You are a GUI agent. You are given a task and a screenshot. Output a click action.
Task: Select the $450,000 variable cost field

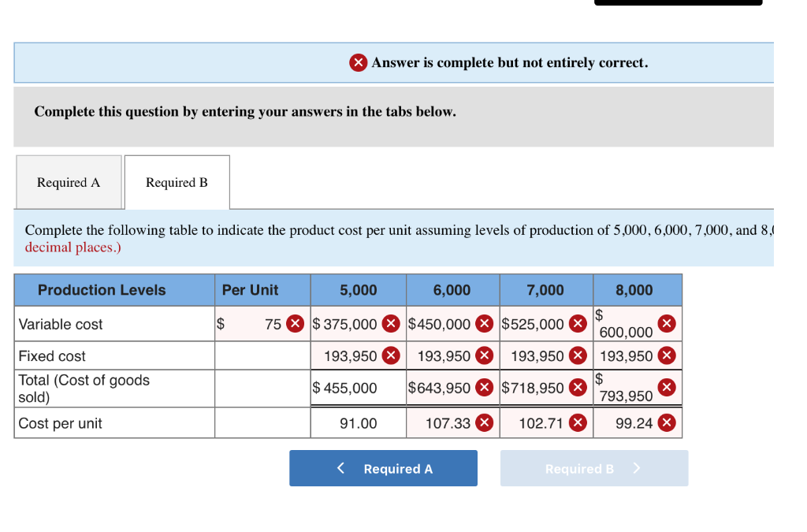pos(453,324)
